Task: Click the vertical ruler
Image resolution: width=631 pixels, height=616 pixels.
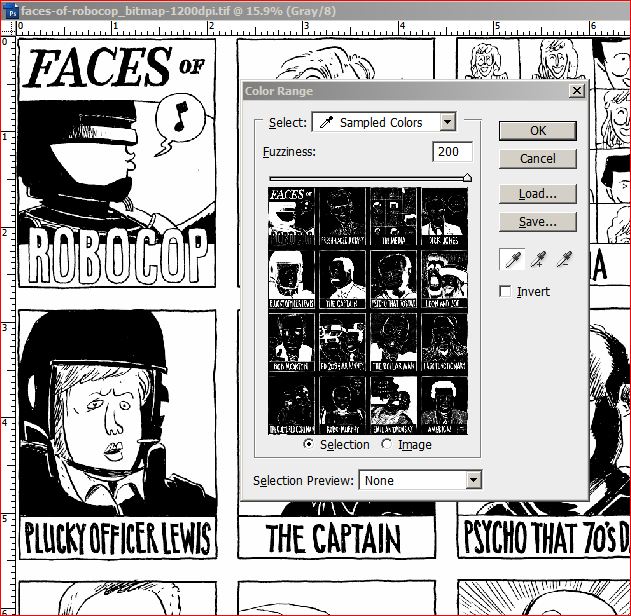Action: (8, 325)
